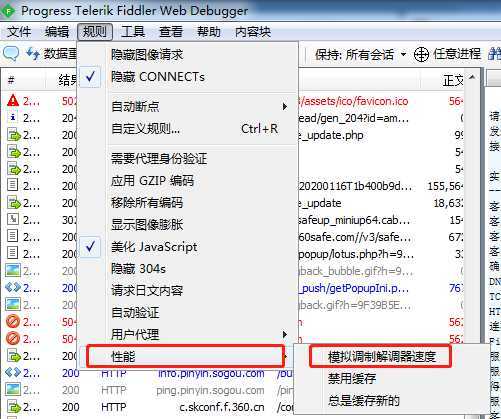Toggle 自动验证 option
The image size is (501, 419).
coord(187,313)
